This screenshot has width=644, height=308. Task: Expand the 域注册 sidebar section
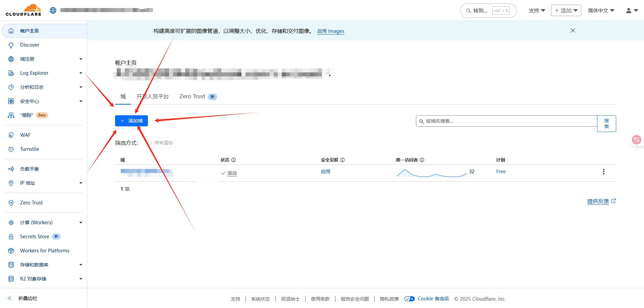pos(80,59)
